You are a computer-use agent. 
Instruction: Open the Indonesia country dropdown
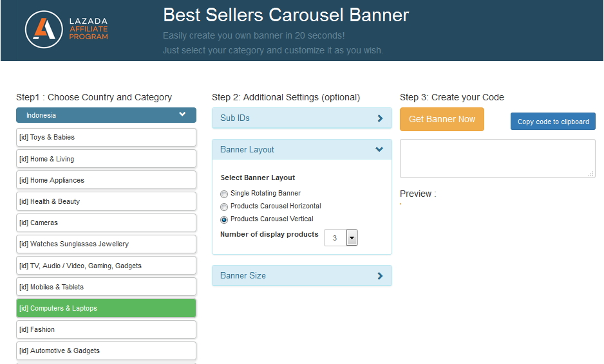(106, 115)
